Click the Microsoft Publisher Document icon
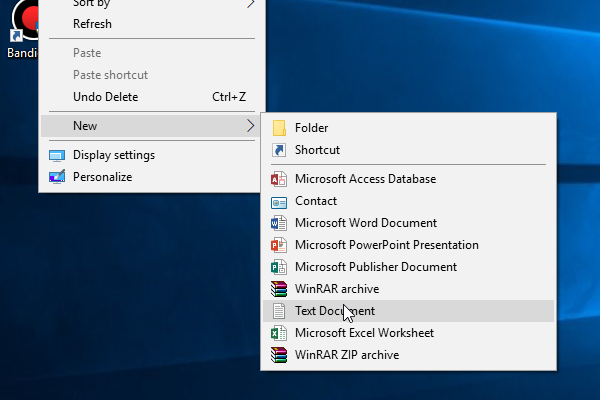Screen dimensions: 600x400 click(279, 267)
